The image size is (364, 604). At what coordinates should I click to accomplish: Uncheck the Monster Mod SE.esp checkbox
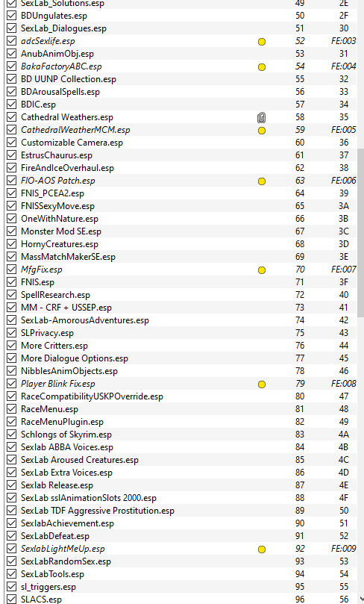coord(12,231)
